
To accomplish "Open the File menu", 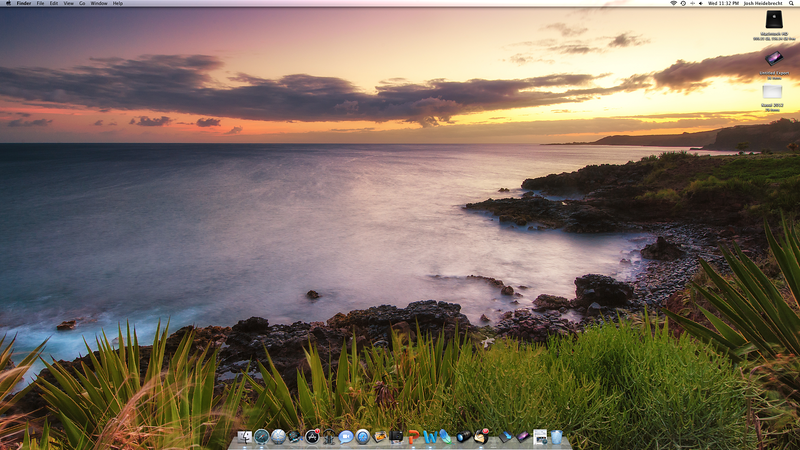I will pos(41,4).
